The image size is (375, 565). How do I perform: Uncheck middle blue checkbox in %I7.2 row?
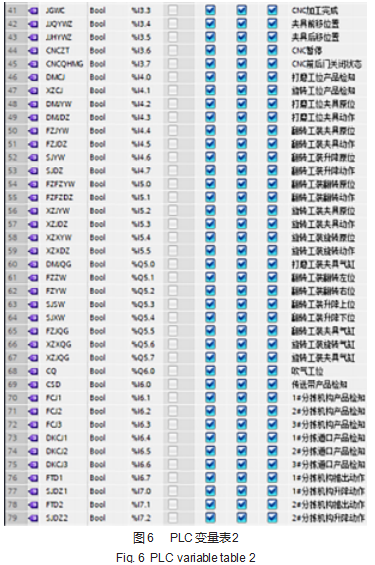pyautogui.click(x=241, y=518)
